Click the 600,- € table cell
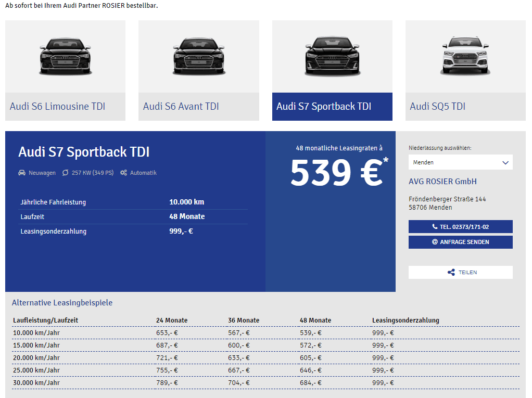This screenshot has height=398, width=532. pyautogui.click(x=239, y=345)
